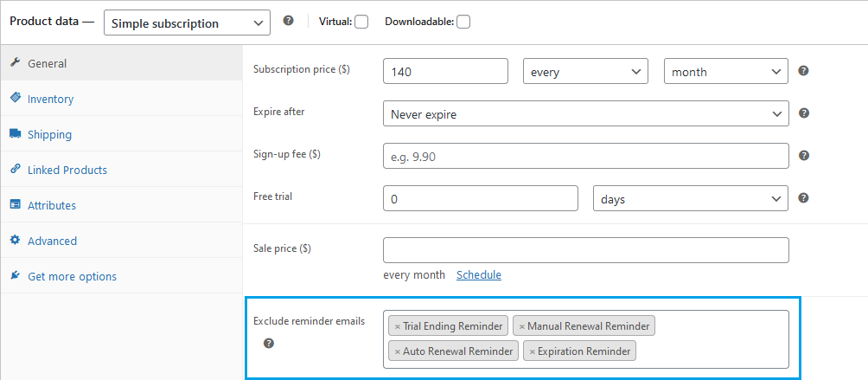
Task: Remove the Auto Renewal Reminder tag
Action: point(398,351)
